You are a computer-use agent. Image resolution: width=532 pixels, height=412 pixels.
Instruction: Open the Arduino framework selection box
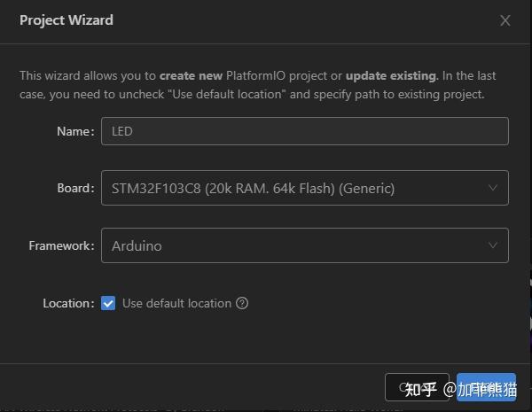pos(293,245)
